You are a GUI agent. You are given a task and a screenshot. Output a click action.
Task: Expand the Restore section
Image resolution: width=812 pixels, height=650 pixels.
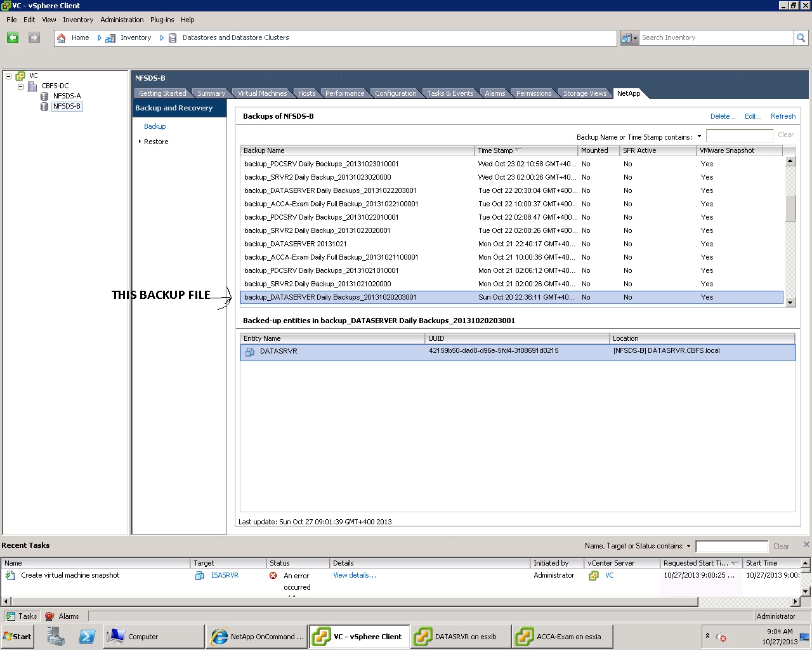(140, 142)
